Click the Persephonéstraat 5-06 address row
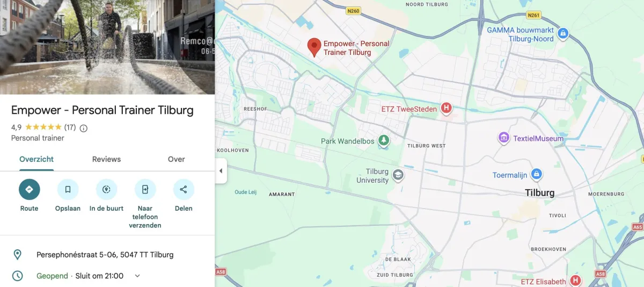644x287 pixels. coord(107,255)
